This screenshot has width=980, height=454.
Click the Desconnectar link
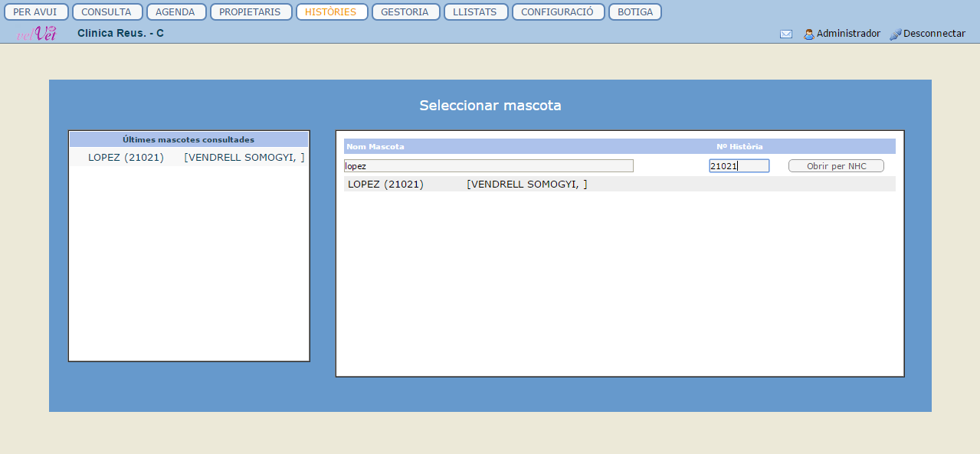click(934, 34)
